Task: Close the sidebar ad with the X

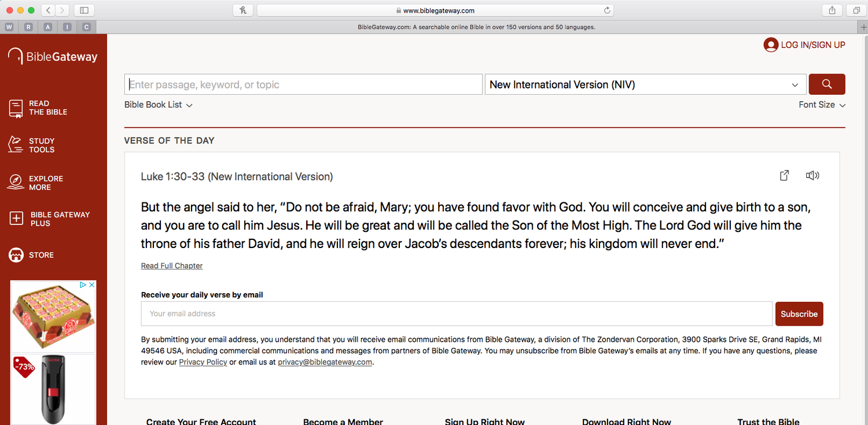Action: click(x=91, y=284)
